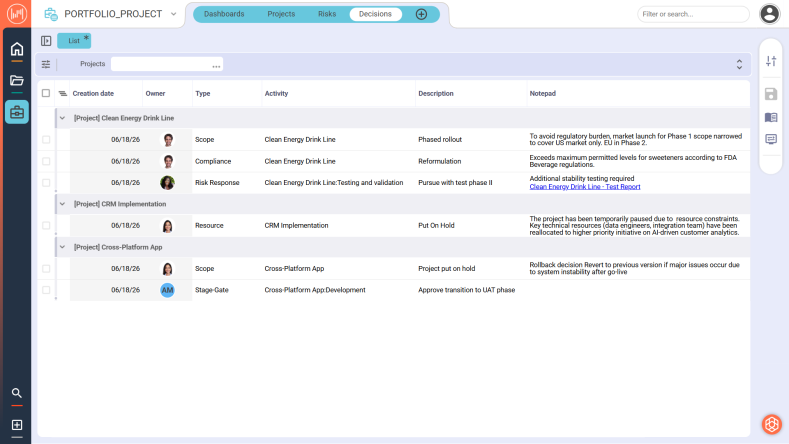789x444 pixels.
Task: Sort by Notepad column header
Action: click(x=542, y=94)
